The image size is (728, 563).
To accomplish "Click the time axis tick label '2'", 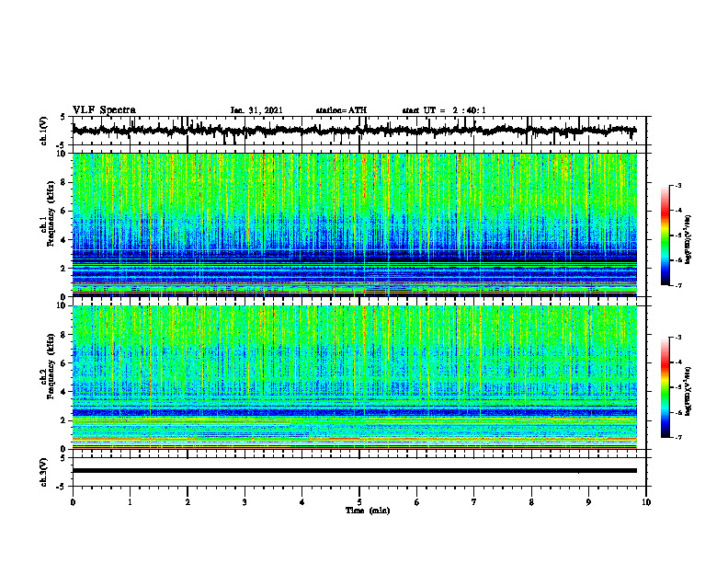I will tap(188, 502).
